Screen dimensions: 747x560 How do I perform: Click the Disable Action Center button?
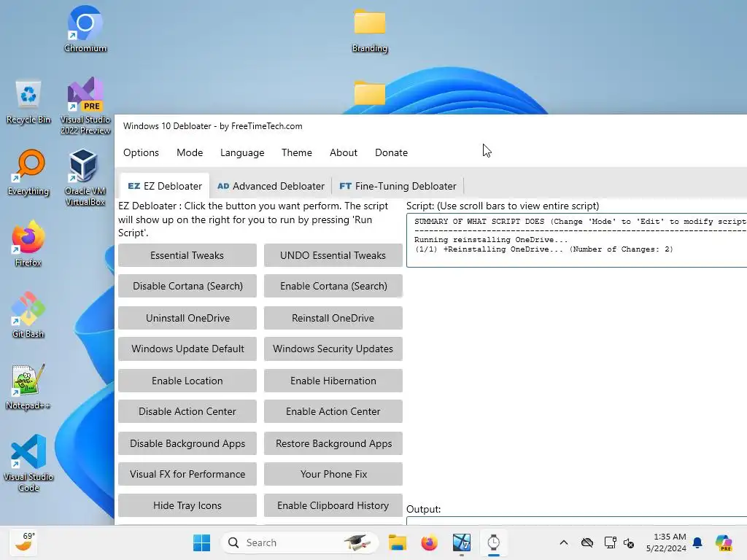click(187, 411)
